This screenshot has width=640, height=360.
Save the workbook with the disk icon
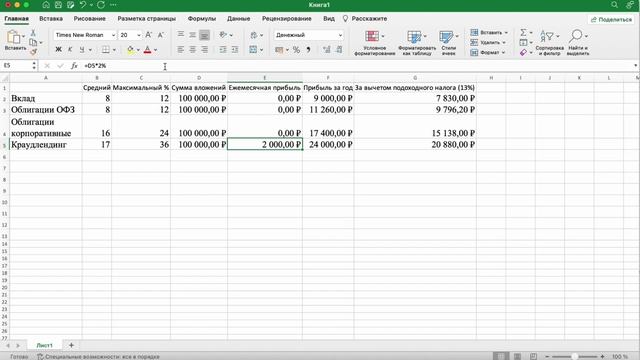(58, 5)
